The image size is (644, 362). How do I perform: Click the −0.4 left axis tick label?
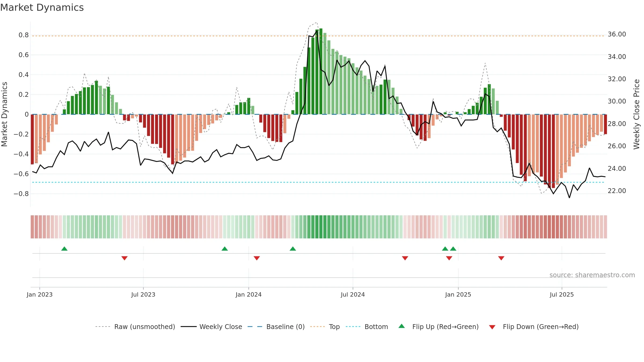click(x=21, y=154)
